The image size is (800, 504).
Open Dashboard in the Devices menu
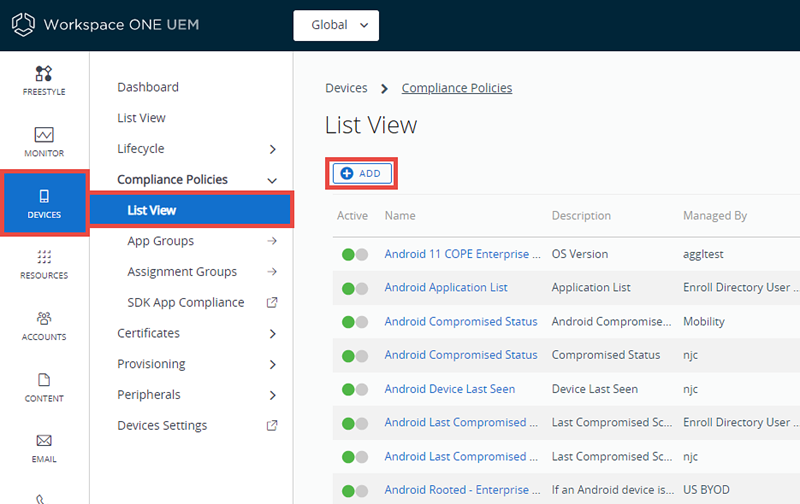pos(148,87)
